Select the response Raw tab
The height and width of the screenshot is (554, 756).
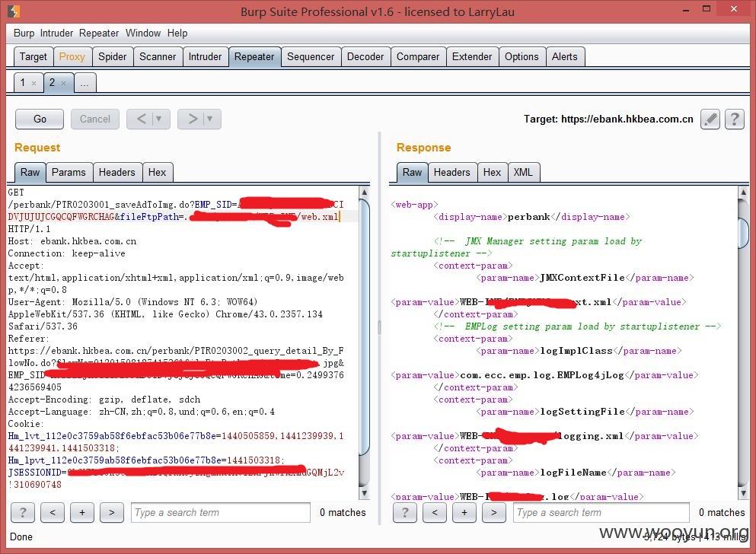point(412,173)
